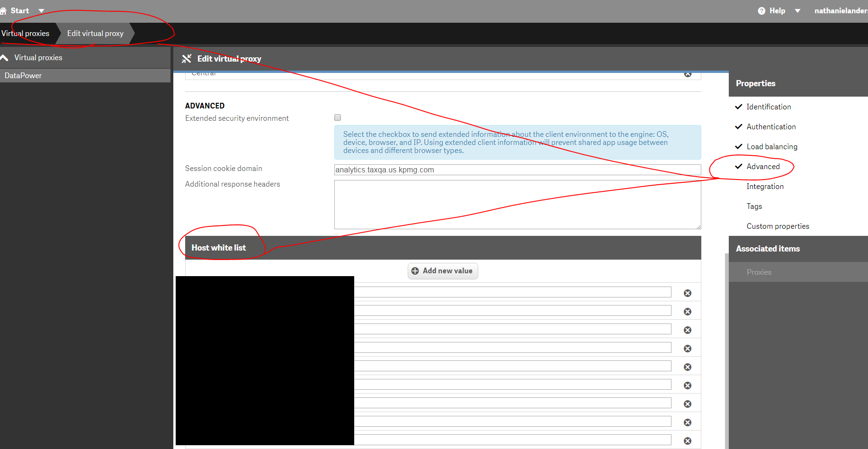Toggle Extended security environment checkbox
The height and width of the screenshot is (449, 868).
point(338,117)
